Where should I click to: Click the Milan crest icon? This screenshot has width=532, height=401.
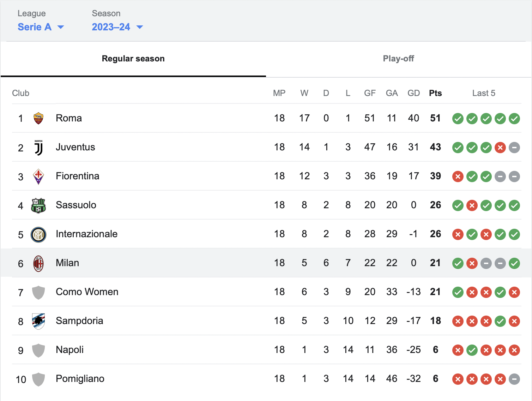pos(38,263)
